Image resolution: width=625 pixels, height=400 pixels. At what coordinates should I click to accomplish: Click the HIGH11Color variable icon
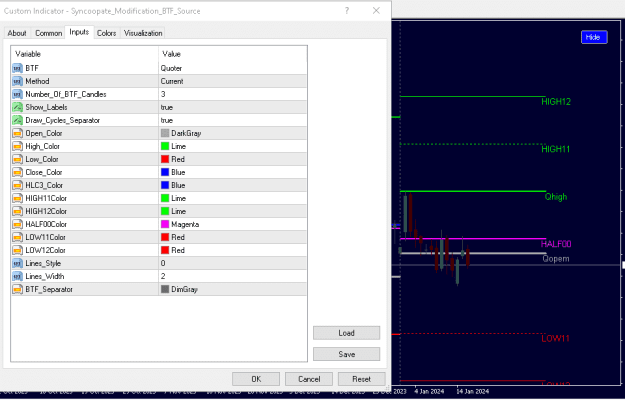[17, 198]
